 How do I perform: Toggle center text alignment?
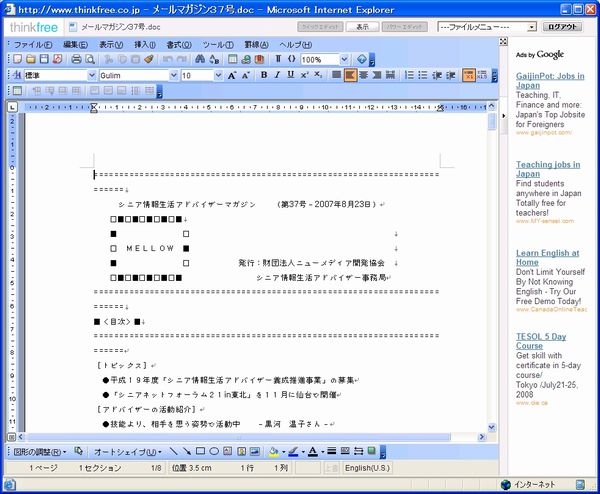click(364, 75)
